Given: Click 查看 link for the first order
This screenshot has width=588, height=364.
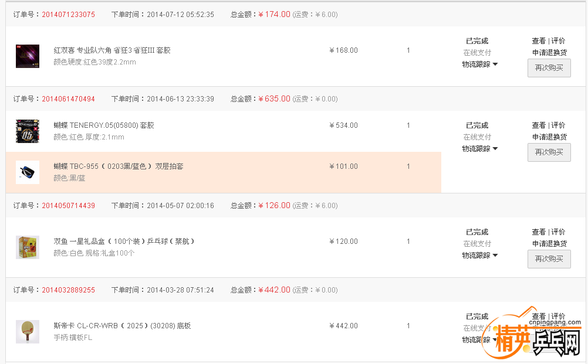Looking at the screenshot, I should pyautogui.click(x=539, y=41).
